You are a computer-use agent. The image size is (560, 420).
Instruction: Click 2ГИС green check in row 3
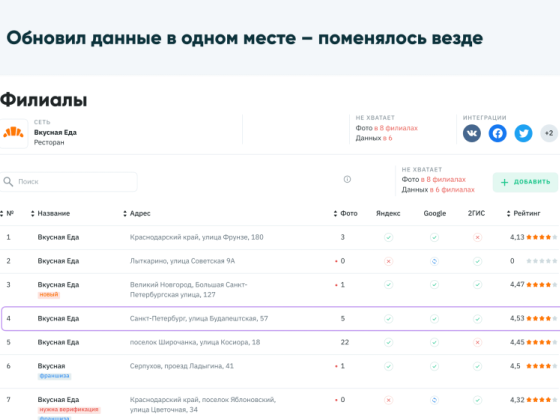(478, 285)
